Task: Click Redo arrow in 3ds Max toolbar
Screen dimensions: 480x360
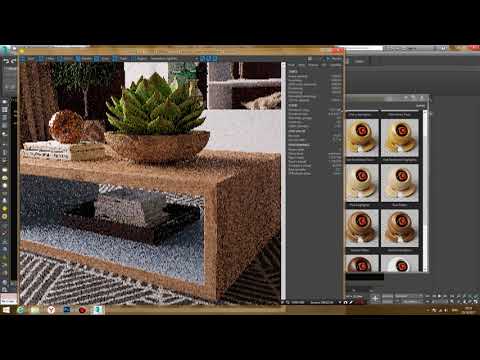Action: 13,61
